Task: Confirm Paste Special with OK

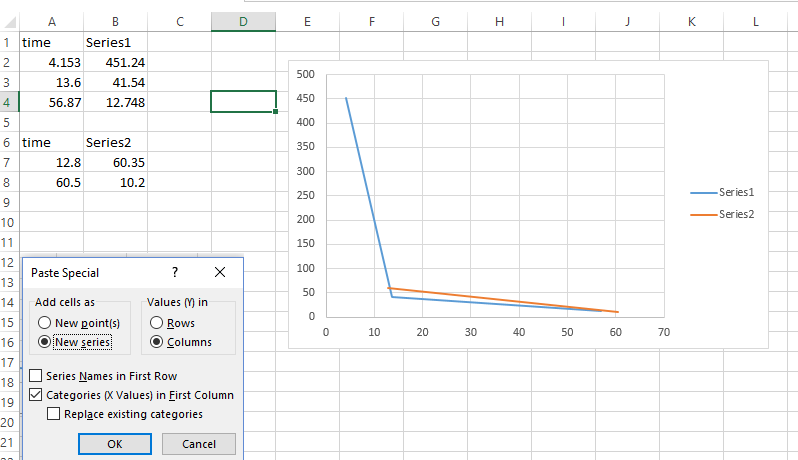Action: [x=115, y=444]
